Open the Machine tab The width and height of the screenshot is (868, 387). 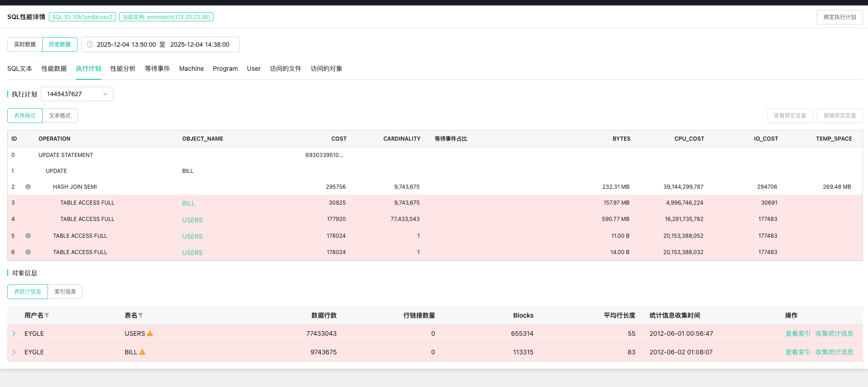pyautogui.click(x=191, y=69)
